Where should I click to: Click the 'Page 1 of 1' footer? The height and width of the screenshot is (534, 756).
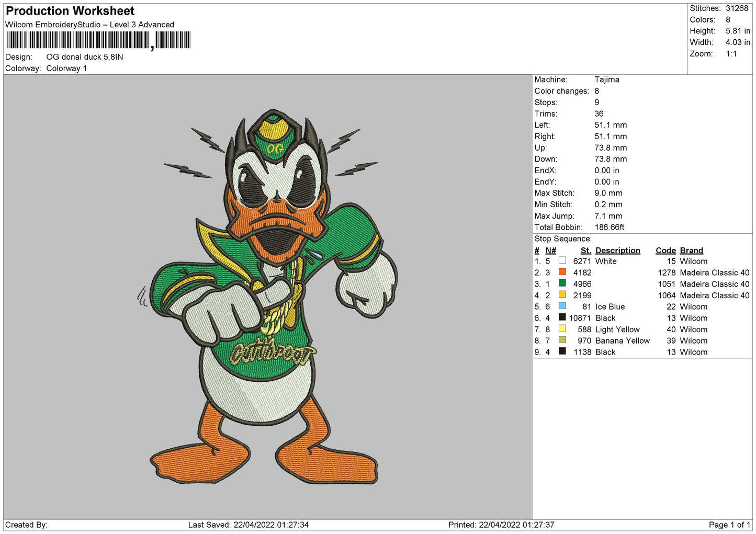(x=729, y=525)
